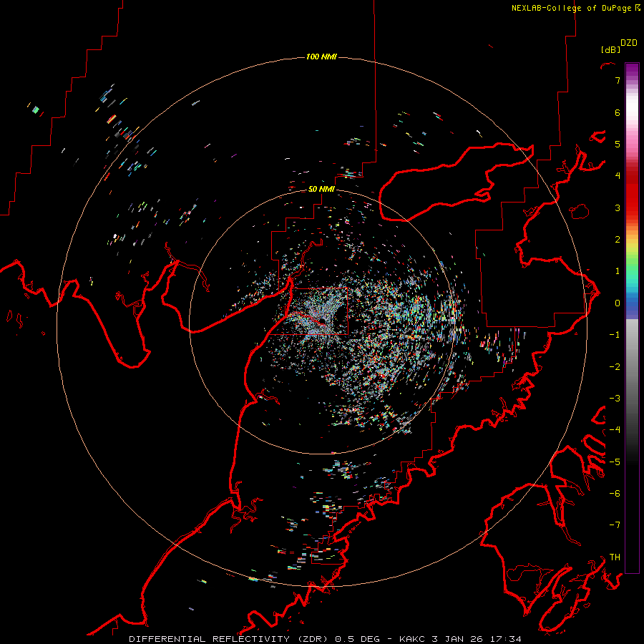Click the radar site center of the echoes

(x=322, y=321)
